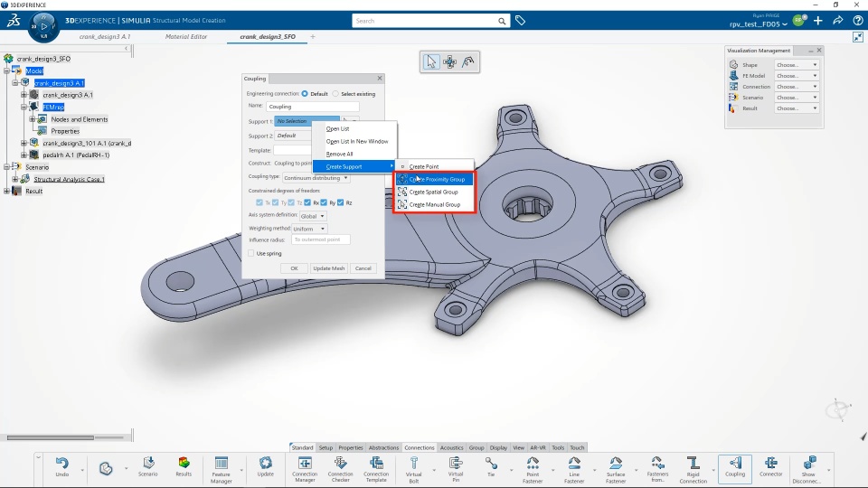The image size is (868, 488).
Task: Click the Update icon
Action: (266, 467)
